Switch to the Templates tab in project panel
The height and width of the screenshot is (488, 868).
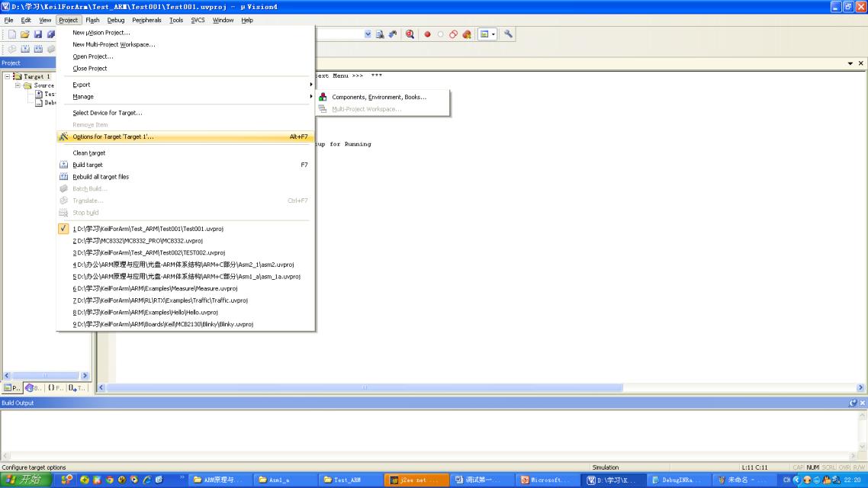click(77, 388)
